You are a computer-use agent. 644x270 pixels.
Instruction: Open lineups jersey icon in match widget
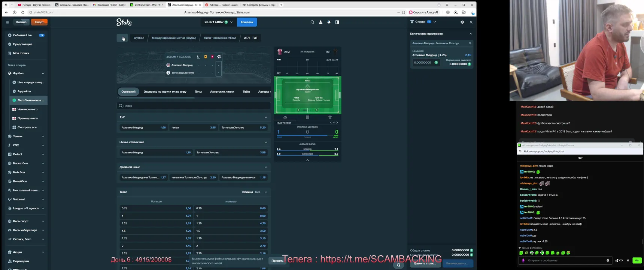(x=330, y=117)
